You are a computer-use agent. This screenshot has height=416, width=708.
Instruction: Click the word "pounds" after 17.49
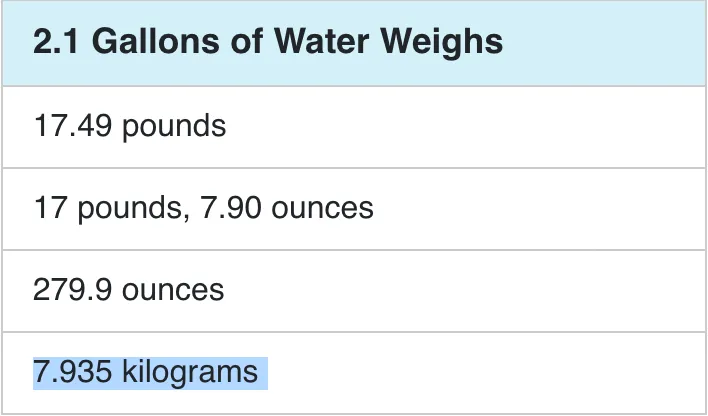click(x=174, y=127)
